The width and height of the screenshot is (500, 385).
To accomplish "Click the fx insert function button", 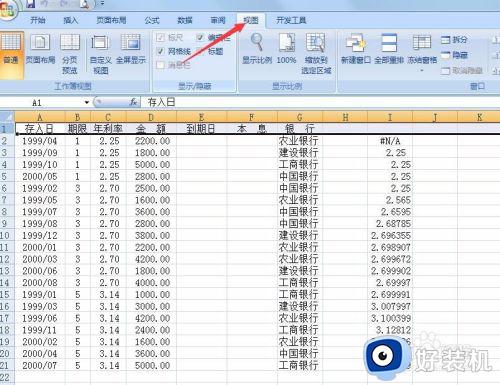I will click(x=133, y=102).
